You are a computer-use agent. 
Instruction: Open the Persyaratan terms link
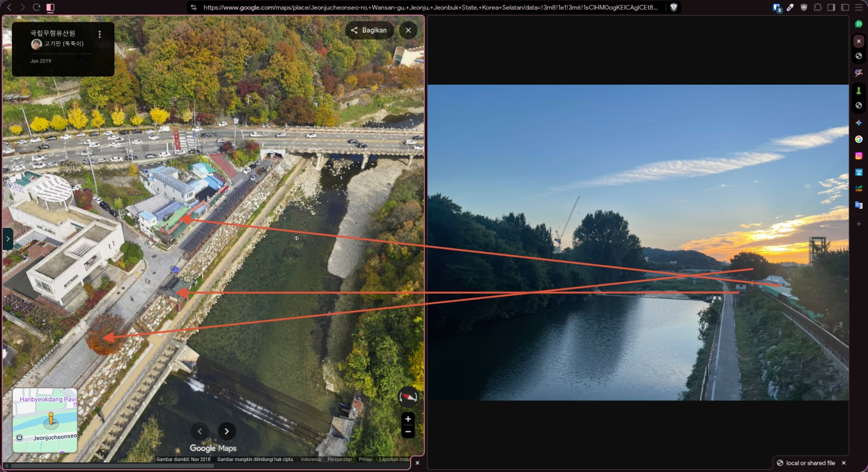(x=340, y=460)
